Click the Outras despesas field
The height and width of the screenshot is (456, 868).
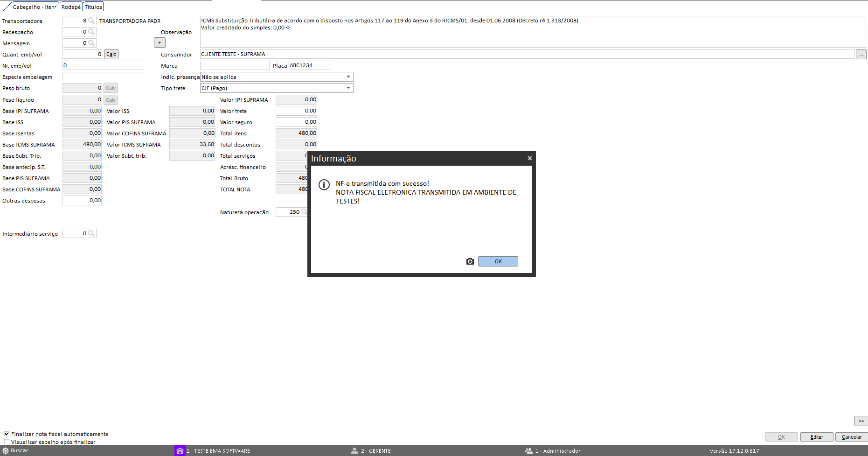pyautogui.click(x=82, y=201)
